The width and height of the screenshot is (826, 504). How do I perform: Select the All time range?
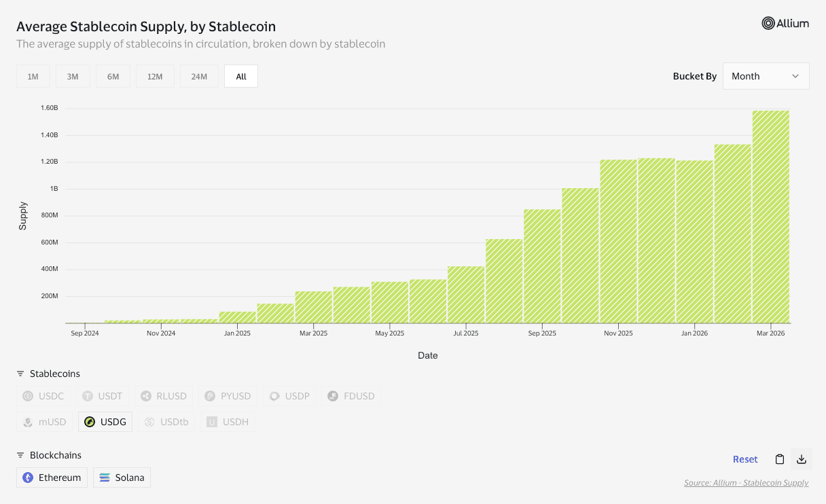point(241,77)
